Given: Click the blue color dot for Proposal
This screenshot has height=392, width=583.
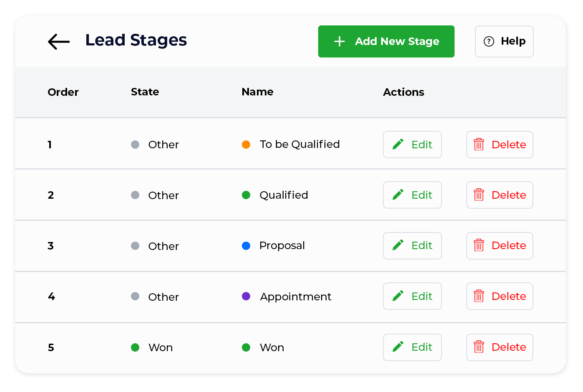Looking at the screenshot, I should click(246, 246).
